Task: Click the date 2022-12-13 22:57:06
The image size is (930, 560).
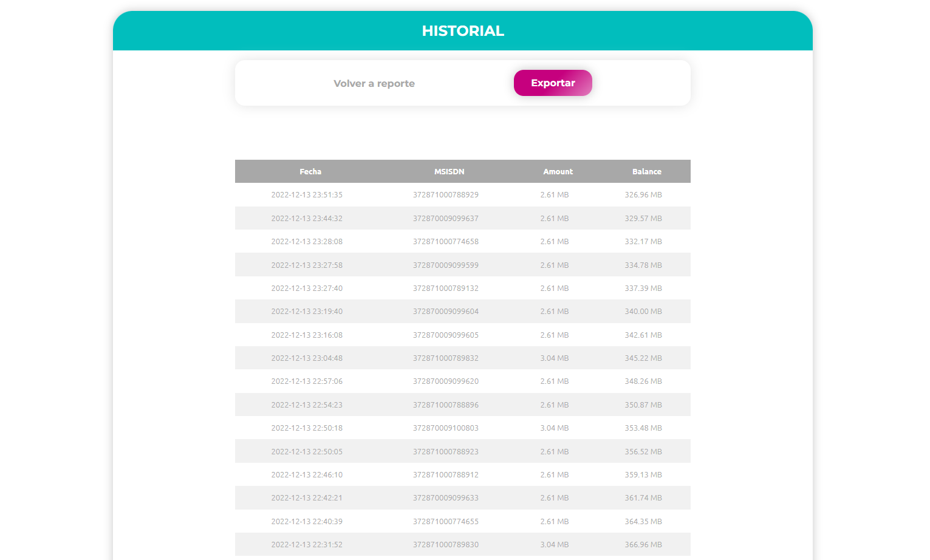Action: (x=307, y=381)
